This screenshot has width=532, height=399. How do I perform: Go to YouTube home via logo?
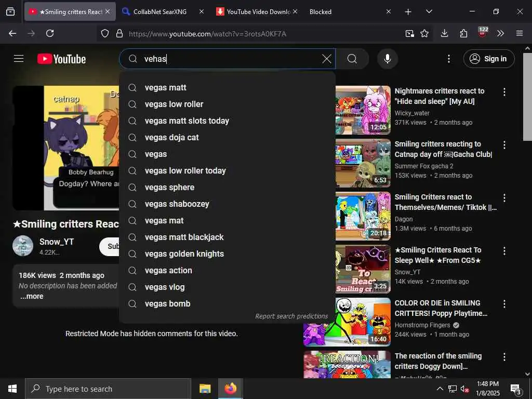coord(61,59)
